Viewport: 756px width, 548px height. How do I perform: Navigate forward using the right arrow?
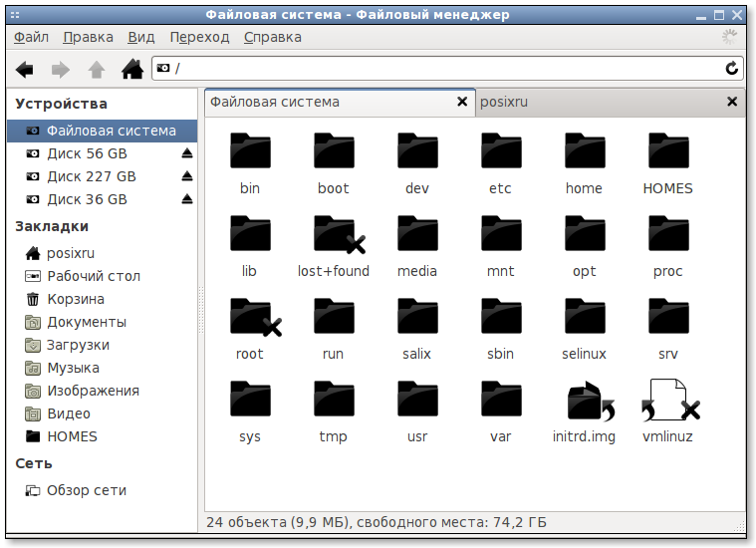(x=61, y=70)
